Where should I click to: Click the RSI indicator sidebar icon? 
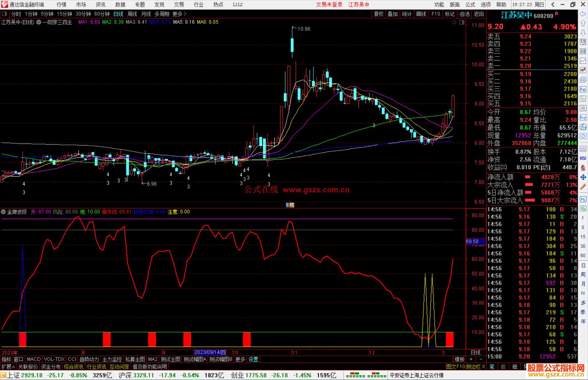(583, 158)
